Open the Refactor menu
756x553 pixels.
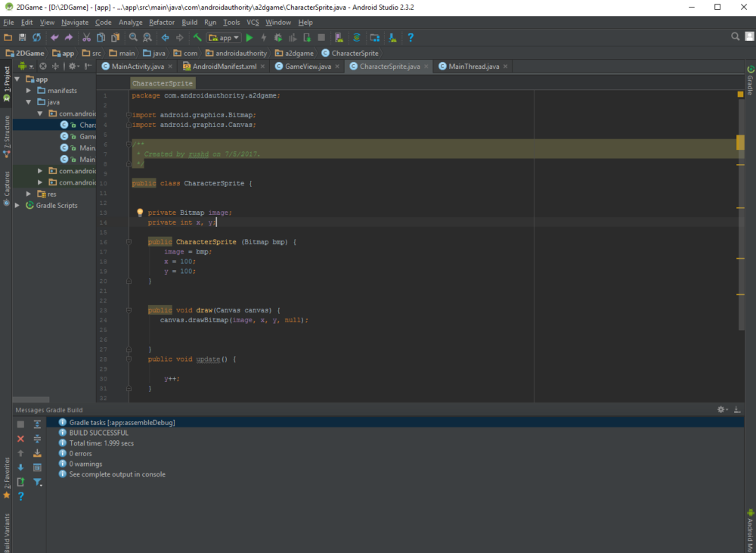[161, 22]
